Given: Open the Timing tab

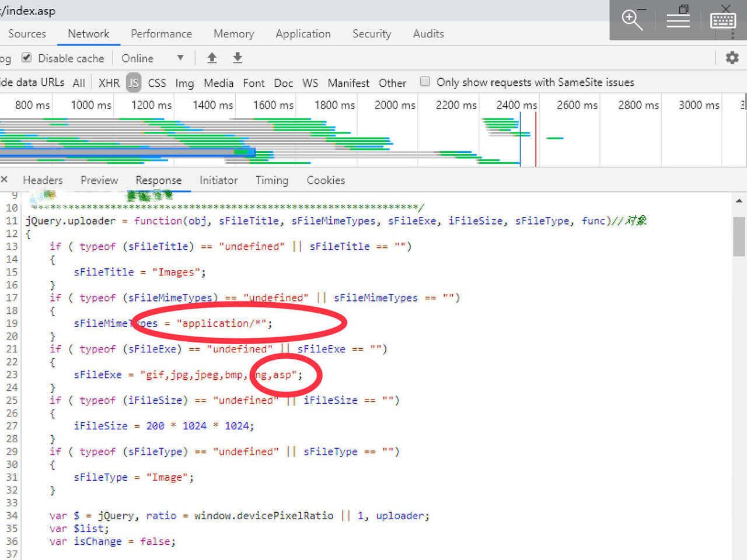Looking at the screenshot, I should (x=272, y=180).
